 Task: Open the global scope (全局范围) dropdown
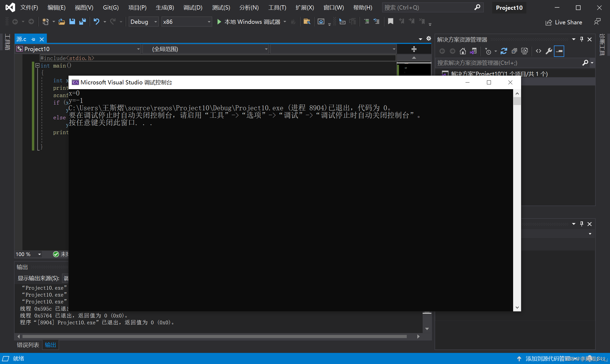(x=206, y=49)
